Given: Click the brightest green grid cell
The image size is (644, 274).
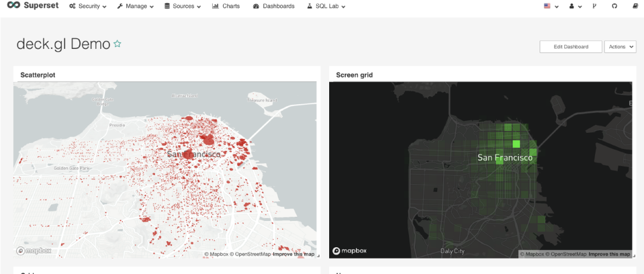Looking at the screenshot, I should [516, 144].
